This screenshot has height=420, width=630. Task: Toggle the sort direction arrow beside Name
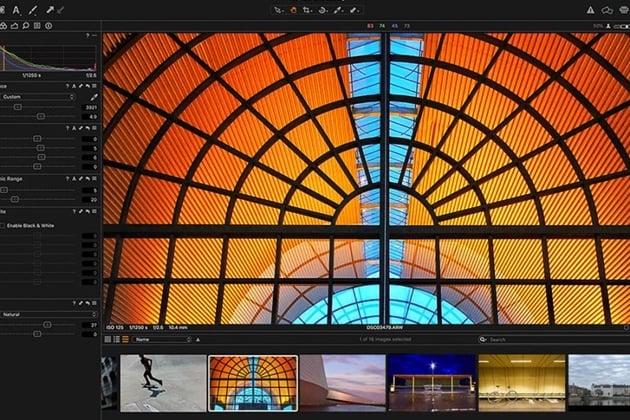(198, 340)
